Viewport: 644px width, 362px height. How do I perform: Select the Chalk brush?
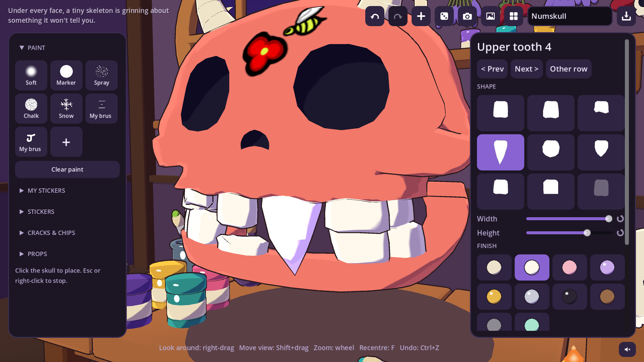click(31, 109)
